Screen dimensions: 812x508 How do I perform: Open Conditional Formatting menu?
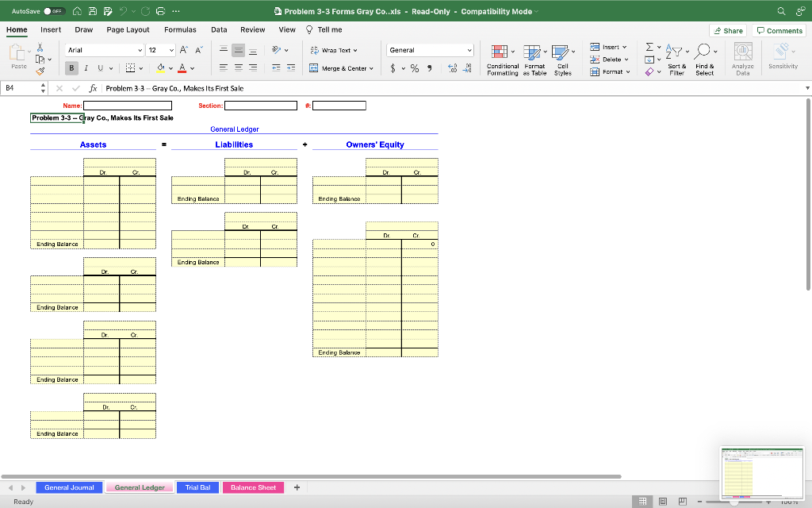502,60
